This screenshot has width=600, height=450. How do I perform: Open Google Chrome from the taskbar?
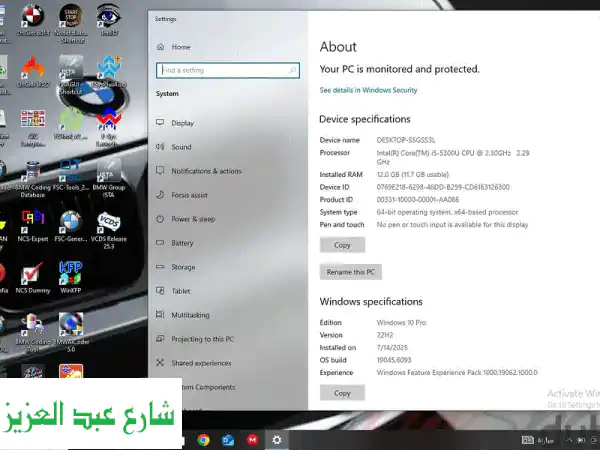point(203,440)
